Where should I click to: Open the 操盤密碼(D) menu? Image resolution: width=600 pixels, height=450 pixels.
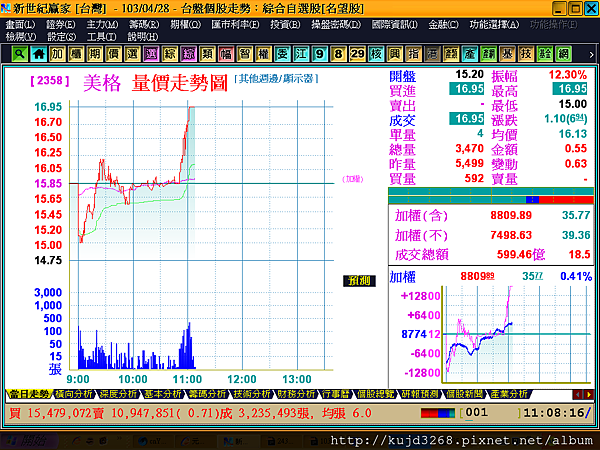336,25
